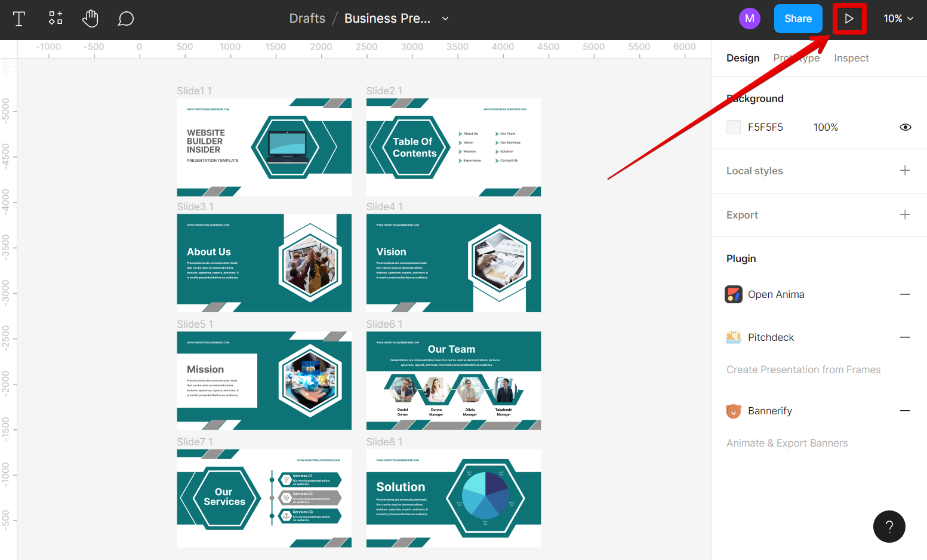Start Present mode with the play icon

[x=849, y=19]
